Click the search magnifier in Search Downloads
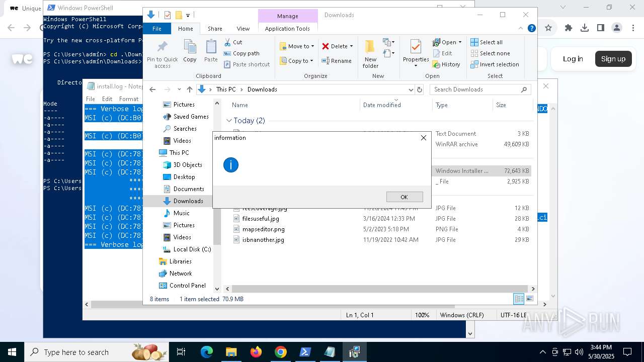This screenshot has width=644, height=362. [x=524, y=89]
